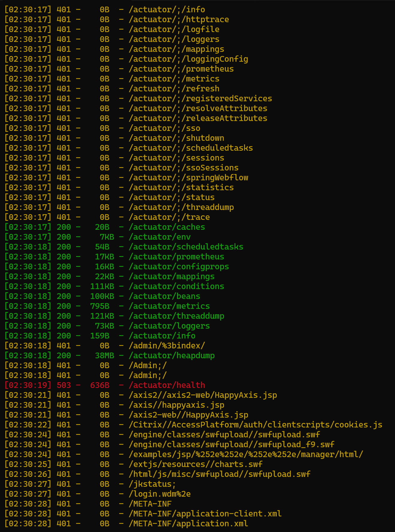This screenshot has height=532, width=395.
Task: Click the [02:30:19] timestamp
Action: click(x=28, y=385)
